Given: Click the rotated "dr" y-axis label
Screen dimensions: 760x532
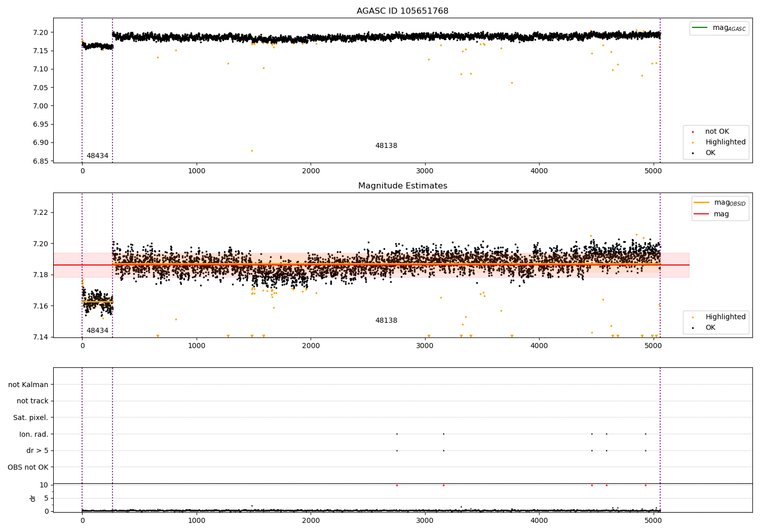Looking at the screenshot, I should pos(33,498).
